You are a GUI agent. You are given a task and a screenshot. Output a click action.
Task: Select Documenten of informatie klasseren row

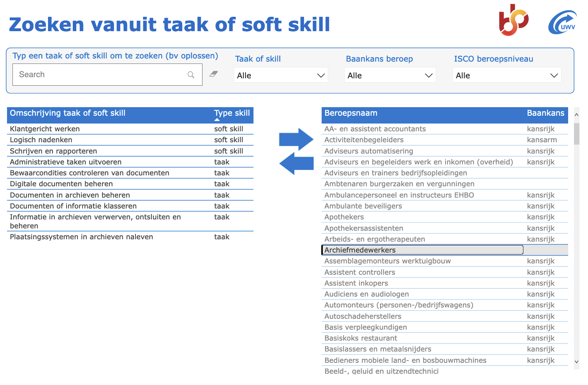coord(130,206)
